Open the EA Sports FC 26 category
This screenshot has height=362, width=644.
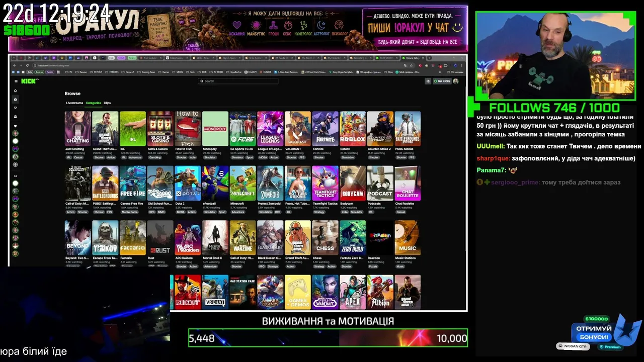[x=243, y=129]
